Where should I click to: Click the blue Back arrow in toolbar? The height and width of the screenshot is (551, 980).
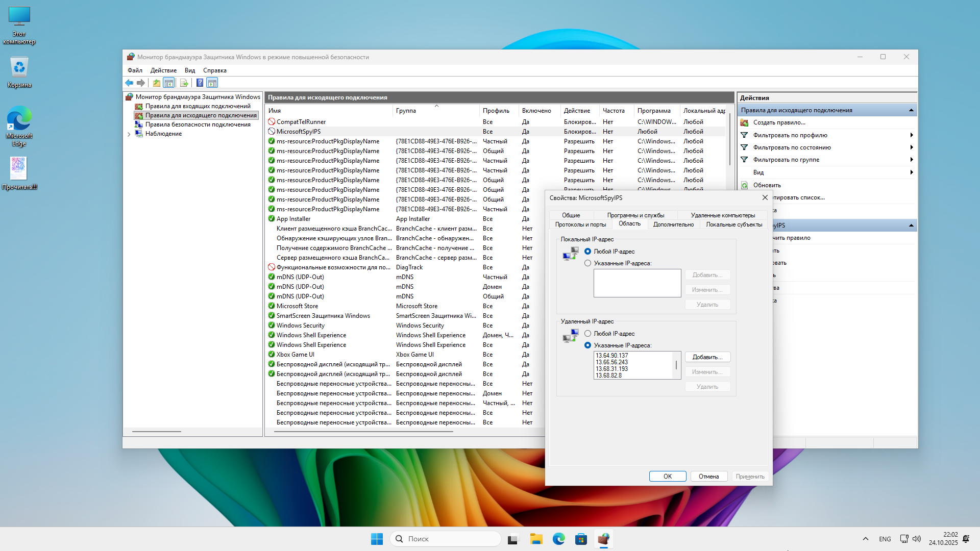tap(129, 83)
